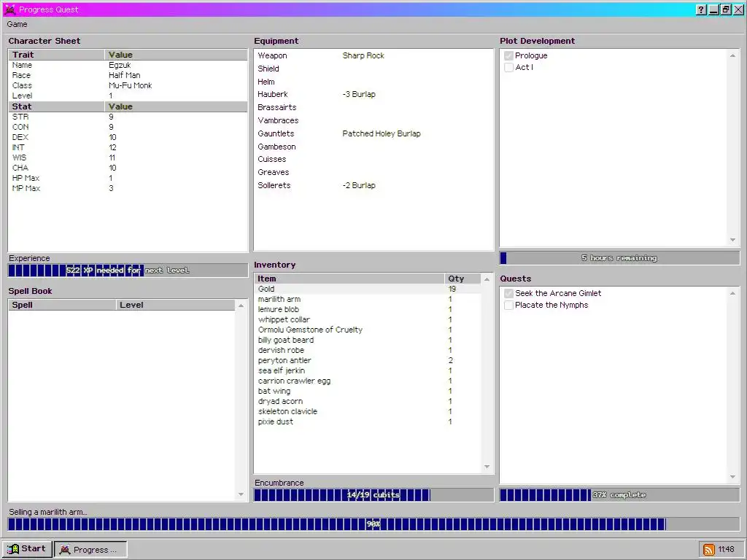Screen dimensions: 747x560
Task: Click the Quests list scroll down arrow
Action: pos(732,477)
